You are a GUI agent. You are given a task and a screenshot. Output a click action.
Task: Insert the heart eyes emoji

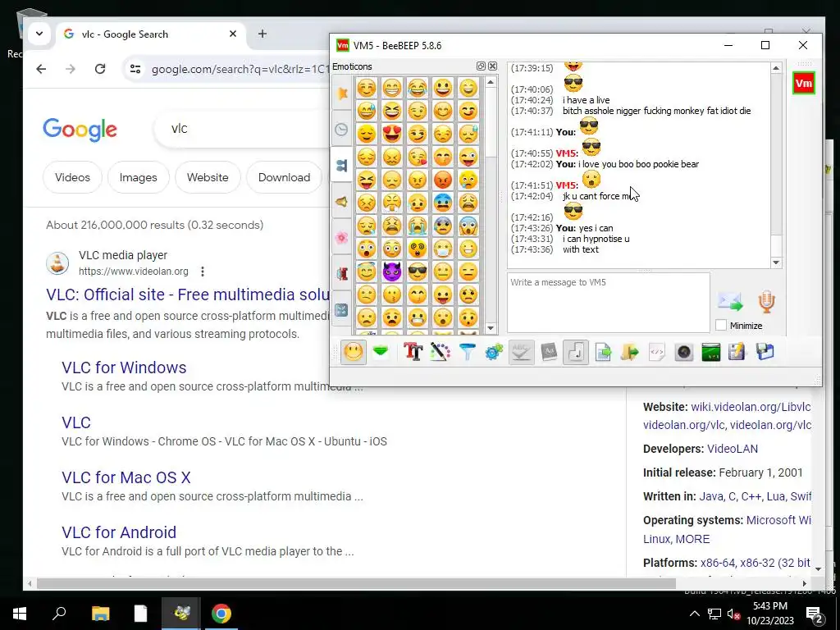coord(392,134)
